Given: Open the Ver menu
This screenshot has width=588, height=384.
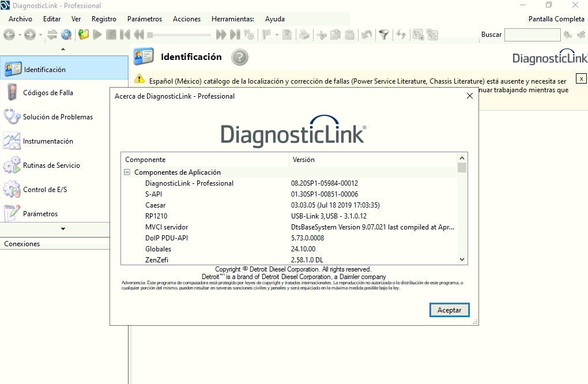Looking at the screenshot, I should pos(76,19).
